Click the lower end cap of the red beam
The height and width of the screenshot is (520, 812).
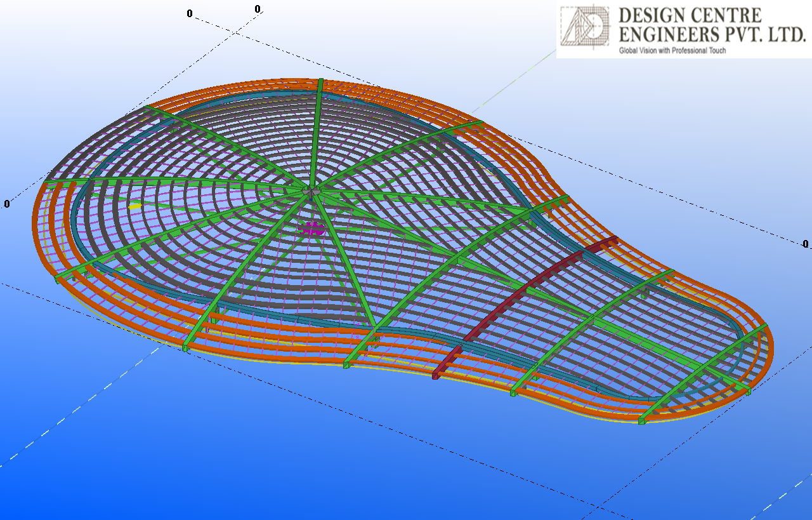436,375
